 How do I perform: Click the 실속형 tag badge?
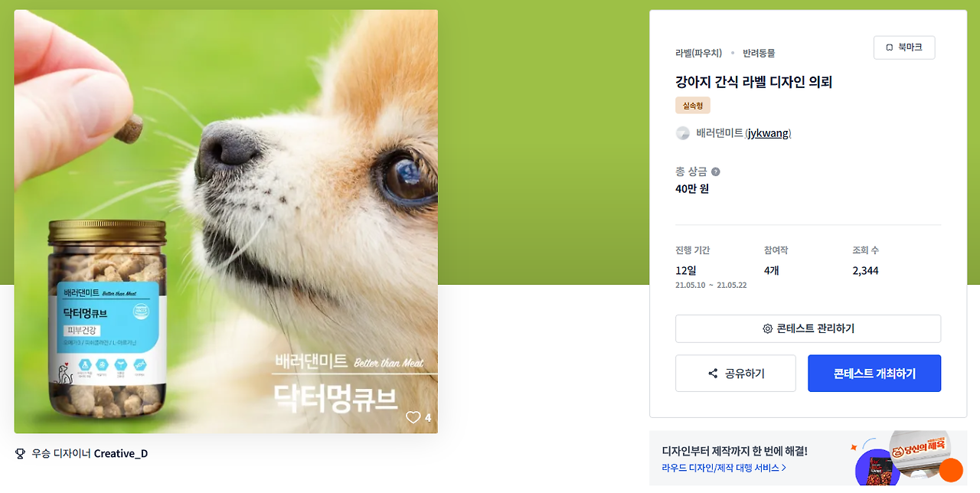pyautogui.click(x=693, y=106)
